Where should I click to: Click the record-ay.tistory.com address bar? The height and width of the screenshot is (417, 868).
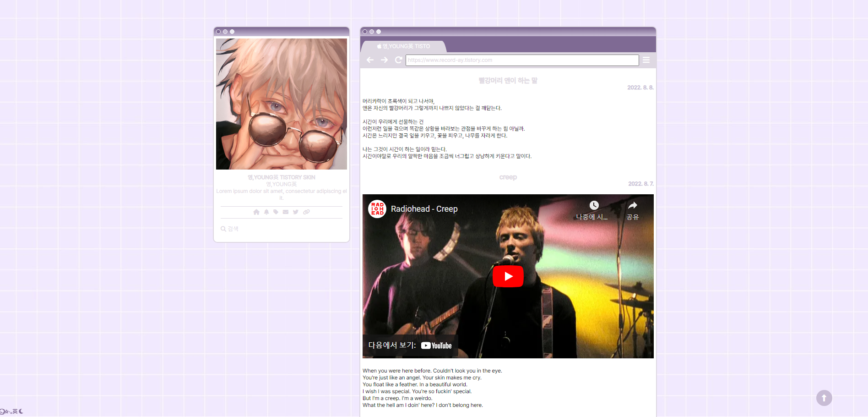click(x=522, y=60)
